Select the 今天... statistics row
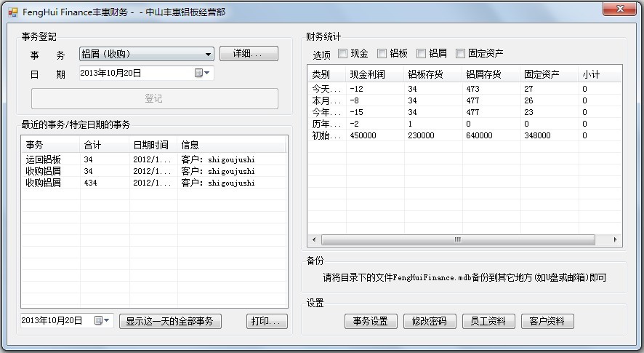 [464, 89]
